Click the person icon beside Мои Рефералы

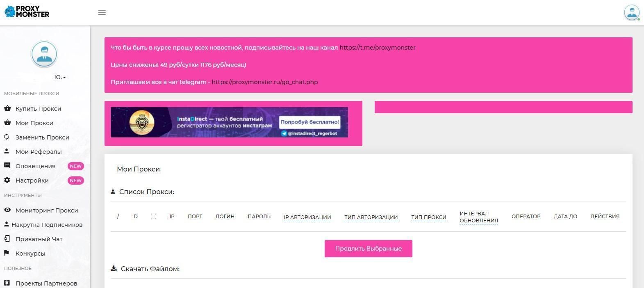tap(7, 151)
